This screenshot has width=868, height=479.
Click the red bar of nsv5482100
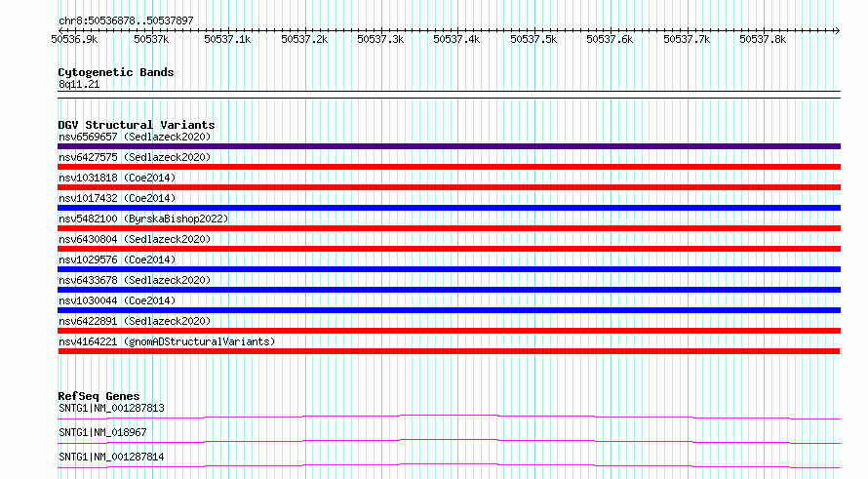(449, 228)
